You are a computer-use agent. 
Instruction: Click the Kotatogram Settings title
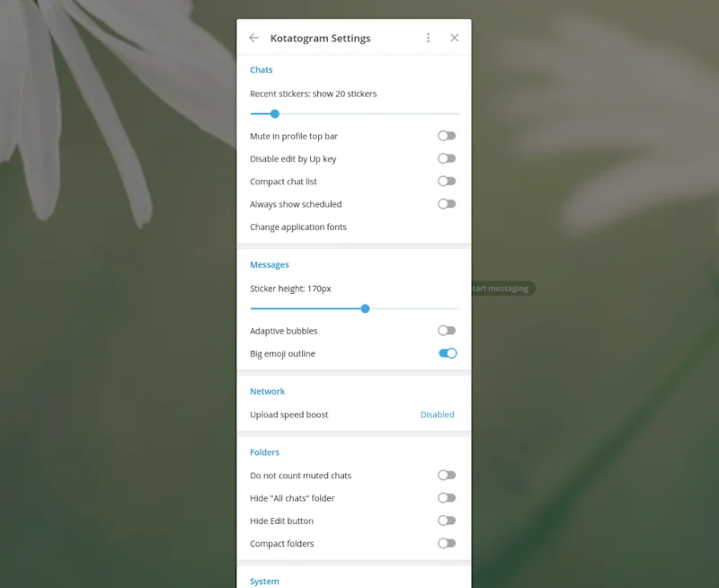pyautogui.click(x=320, y=38)
